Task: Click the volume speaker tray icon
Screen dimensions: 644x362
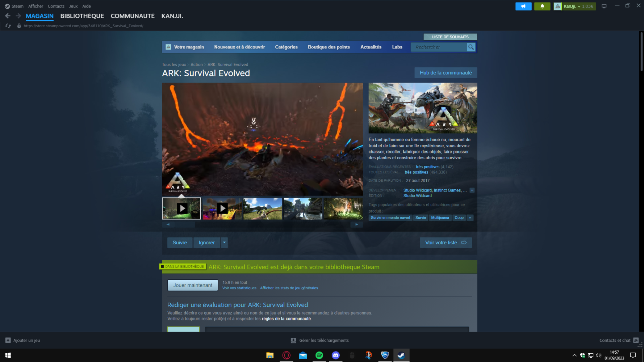Action: [598, 355]
